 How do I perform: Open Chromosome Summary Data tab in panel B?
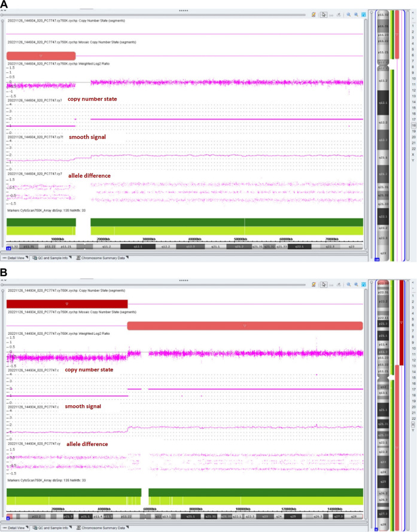pos(102,528)
